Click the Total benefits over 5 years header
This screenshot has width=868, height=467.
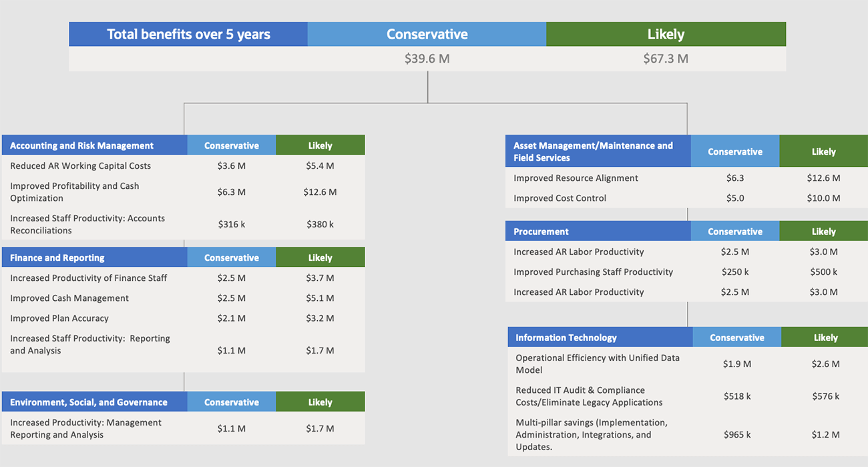188,35
